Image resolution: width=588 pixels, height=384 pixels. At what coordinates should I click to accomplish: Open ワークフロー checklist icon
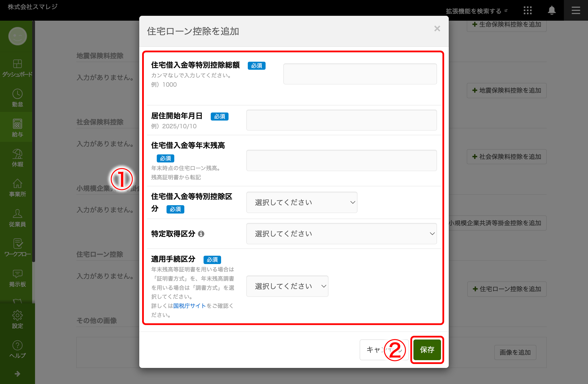tap(18, 244)
